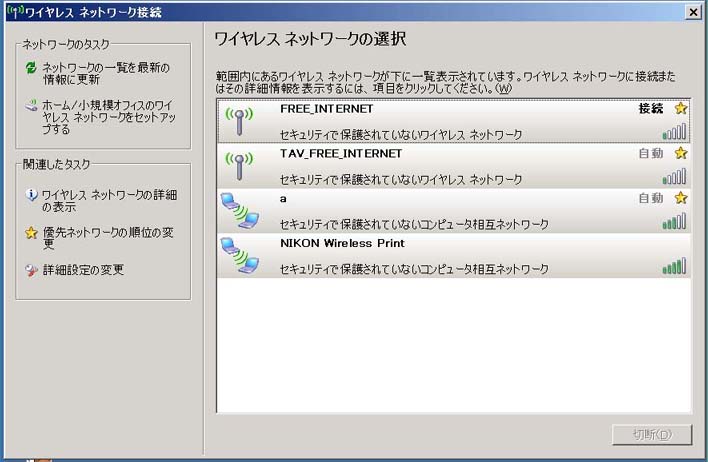
Task: Click the ad-hoc computer icon for network a
Action: click(x=239, y=210)
